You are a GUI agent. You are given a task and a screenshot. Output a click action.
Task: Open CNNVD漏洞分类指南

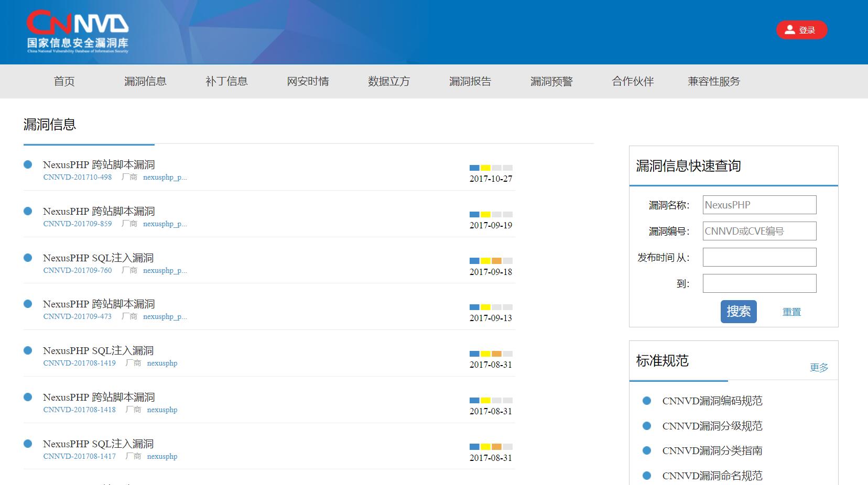click(x=712, y=450)
